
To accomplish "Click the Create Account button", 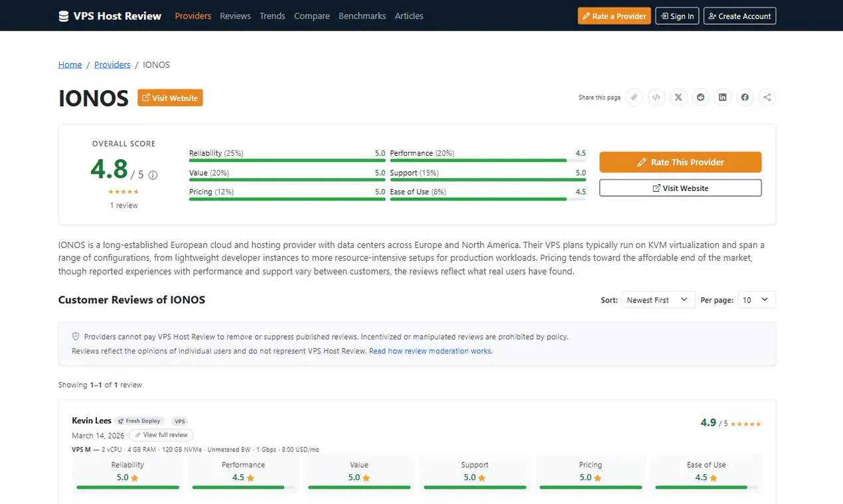I will 739,16.
